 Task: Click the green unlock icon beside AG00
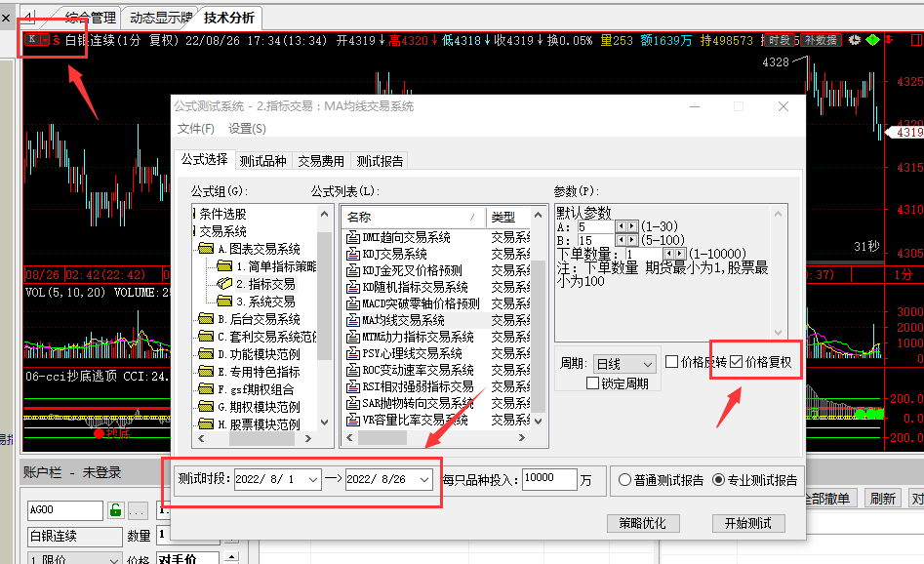click(115, 509)
